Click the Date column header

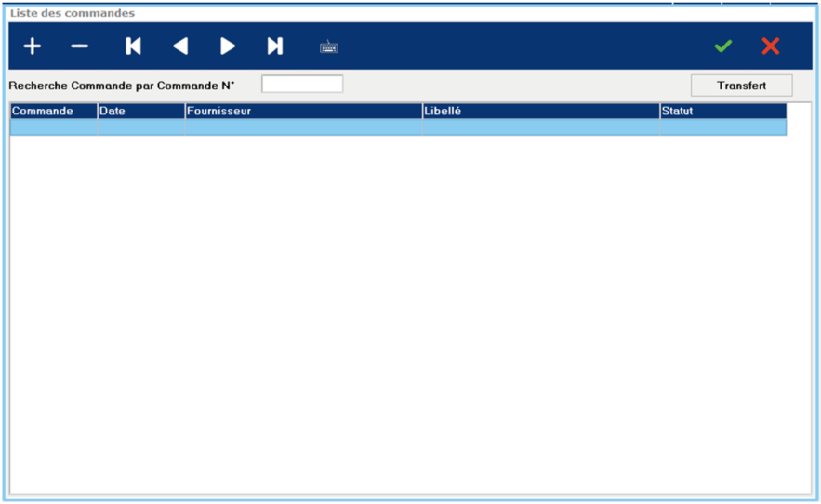140,112
